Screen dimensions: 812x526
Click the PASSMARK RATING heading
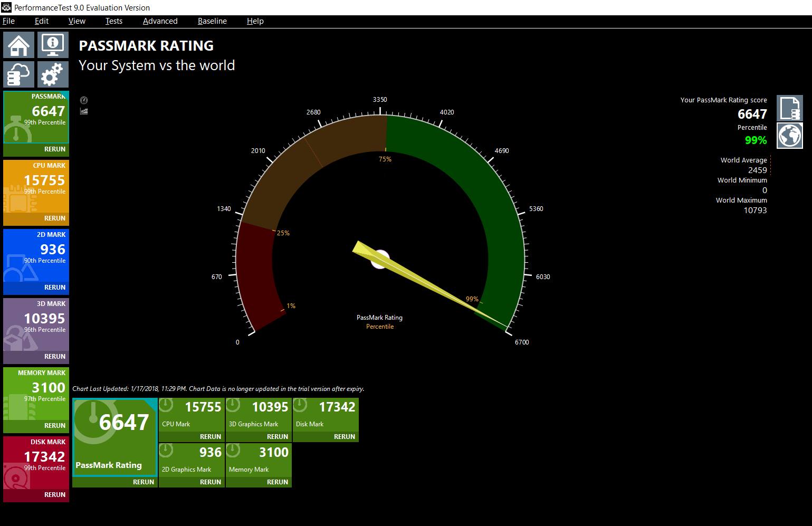pos(146,46)
